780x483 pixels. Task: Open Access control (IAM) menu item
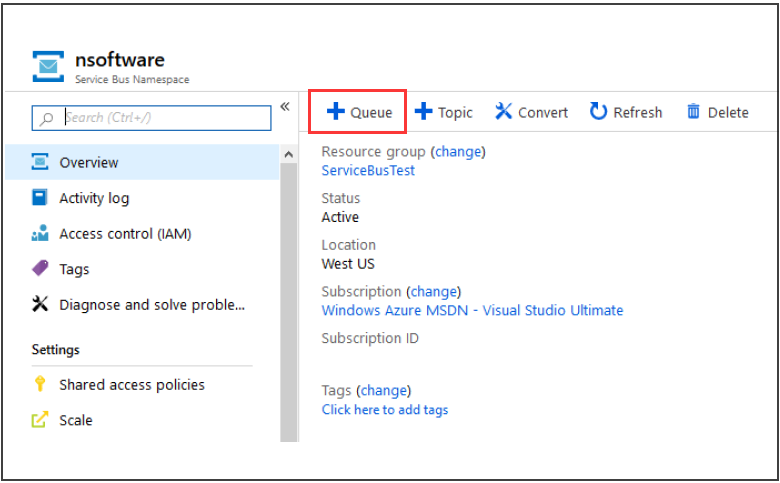pyautogui.click(x=142, y=233)
